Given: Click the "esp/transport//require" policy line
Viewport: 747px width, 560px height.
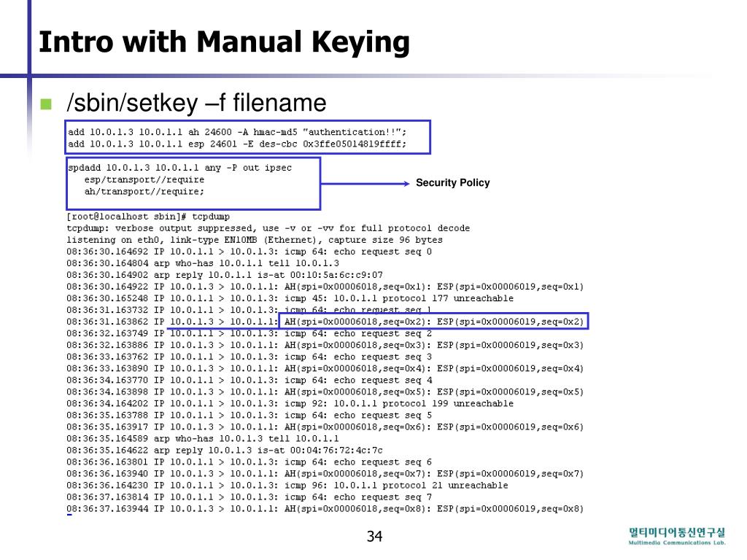Looking at the screenshot, I should click(x=144, y=179).
